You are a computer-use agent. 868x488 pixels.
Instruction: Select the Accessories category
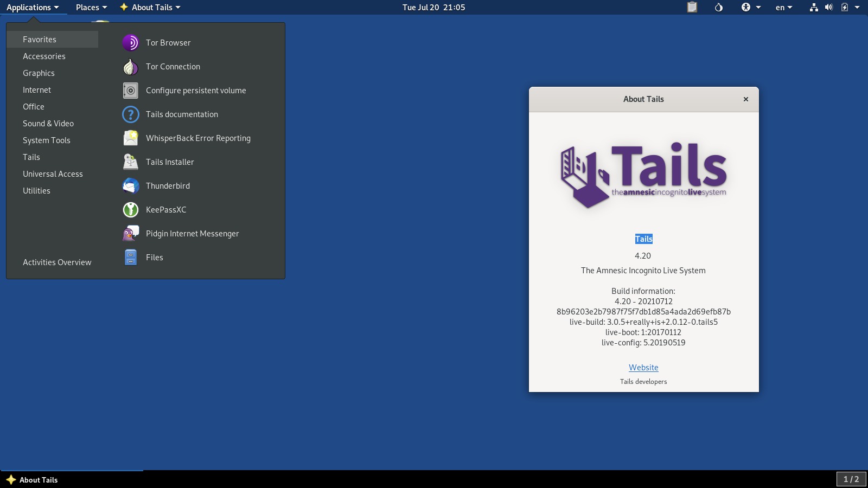53,56
